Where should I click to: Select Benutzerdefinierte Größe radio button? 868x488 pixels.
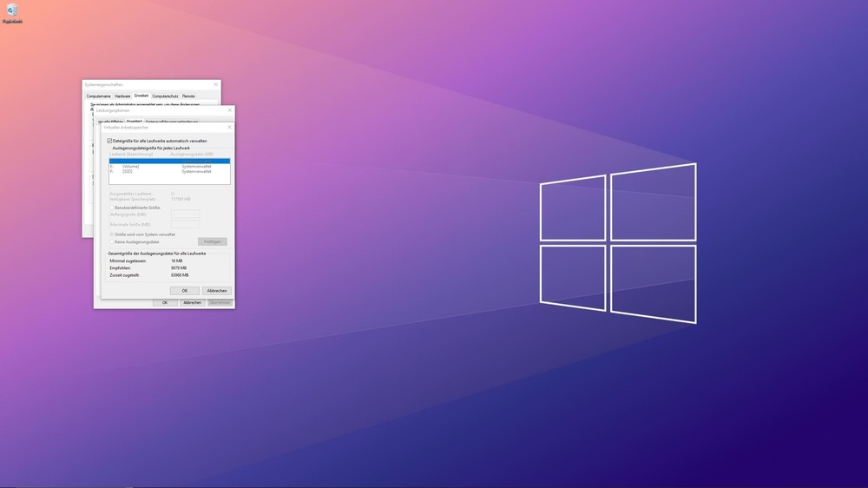point(112,208)
